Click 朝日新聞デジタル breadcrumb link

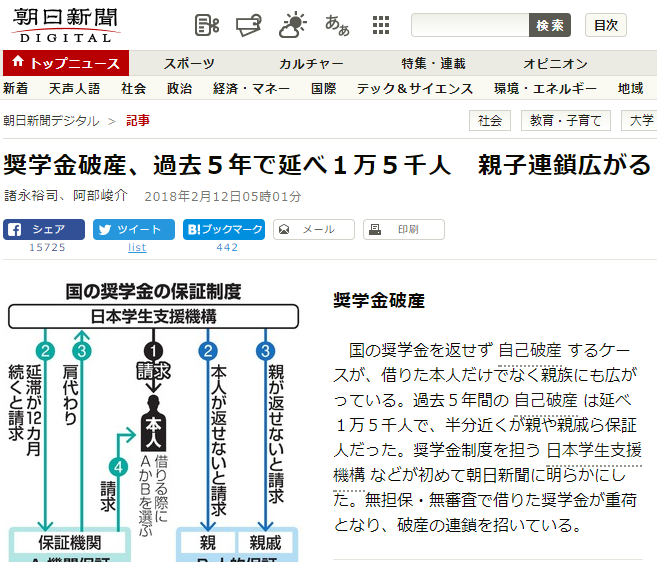coord(51,121)
